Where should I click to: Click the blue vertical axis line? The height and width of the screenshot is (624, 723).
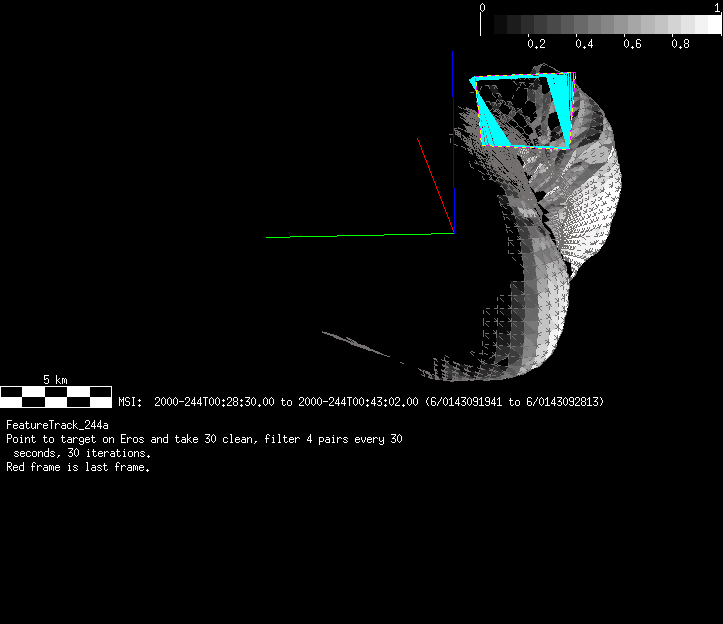(x=453, y=142)
